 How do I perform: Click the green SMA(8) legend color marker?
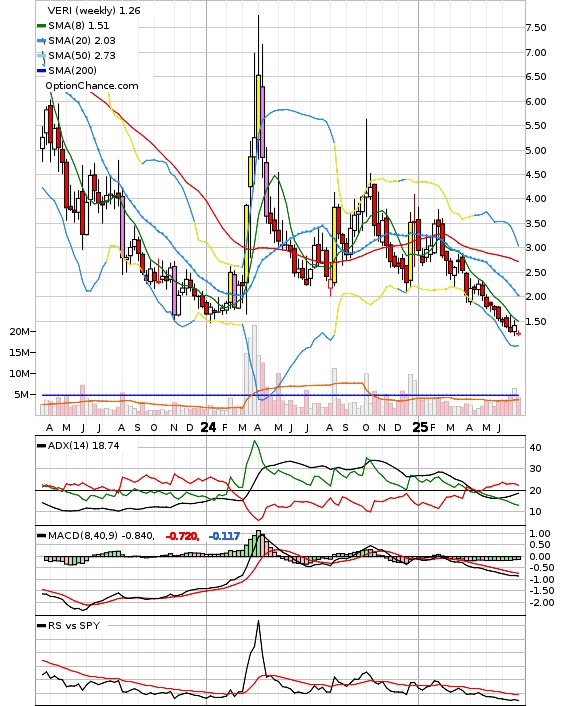[41, 26]
